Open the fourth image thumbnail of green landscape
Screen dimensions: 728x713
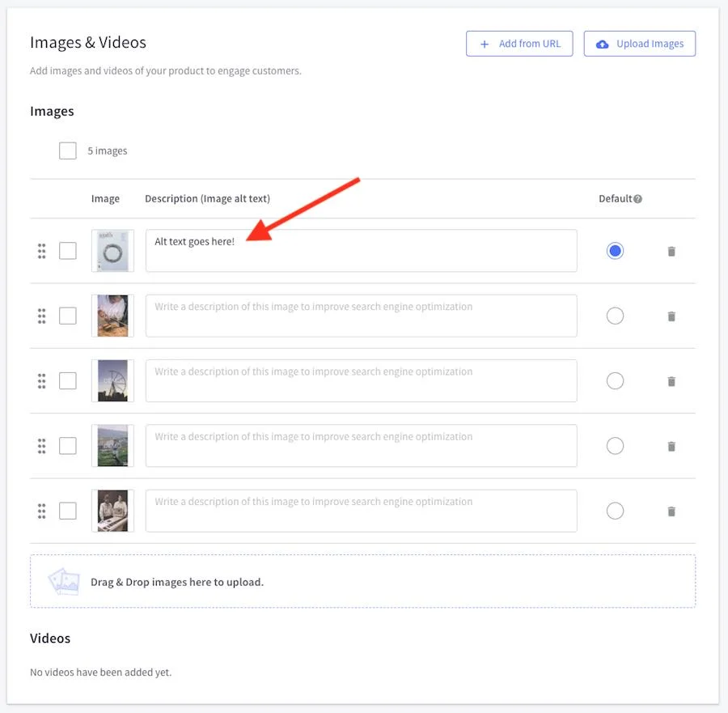pyautogui.click(x=112, y=446)
